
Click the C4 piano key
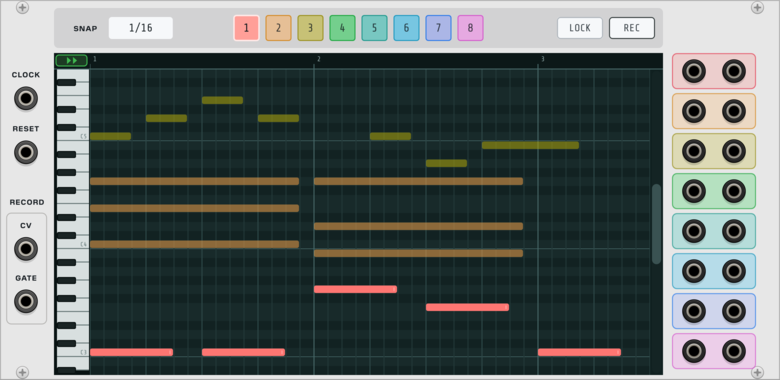click(x=73, y=244)
